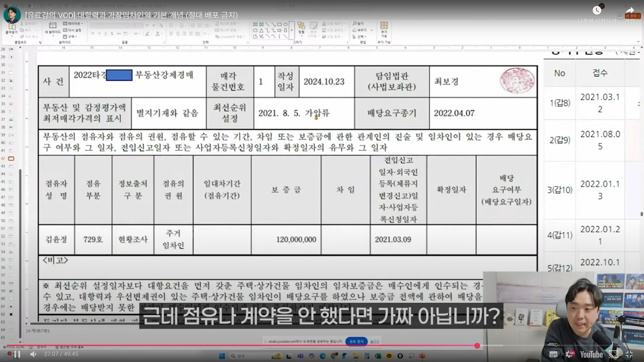Image resolution: width=644 pixels, height=362 pixels.
Task: Pick the oval shape in the shapes gallery
Action: pos(286,24)
